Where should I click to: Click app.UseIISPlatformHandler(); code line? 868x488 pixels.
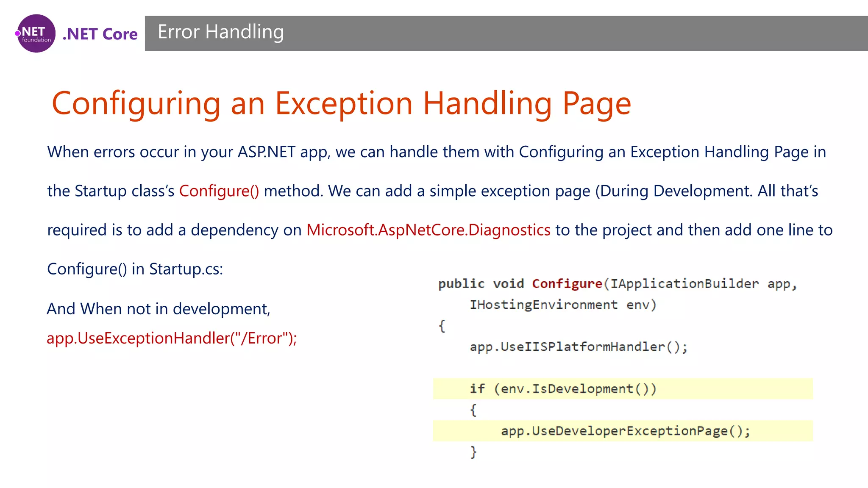pos(578,347)
